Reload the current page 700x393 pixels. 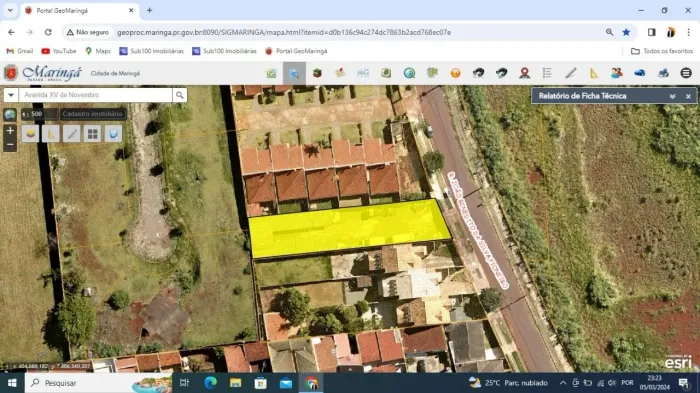[x=48, y=32]
